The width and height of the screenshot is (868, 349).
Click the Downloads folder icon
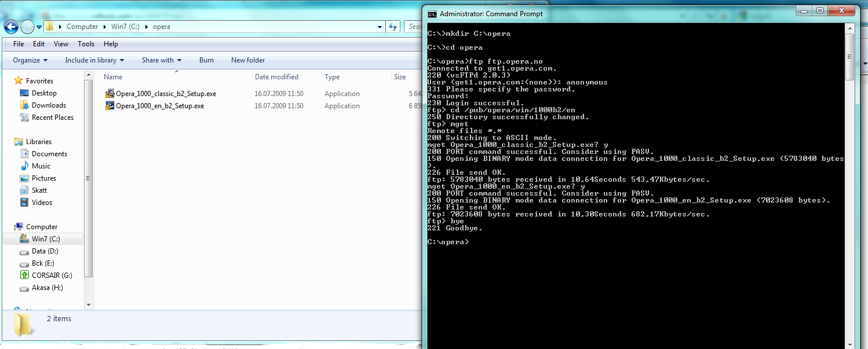24,105
